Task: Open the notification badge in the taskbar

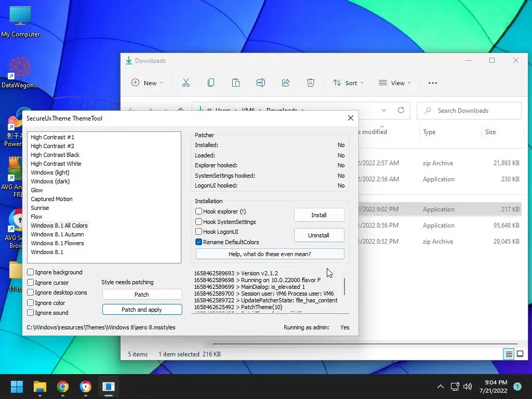Action: [x=517, y=387]
